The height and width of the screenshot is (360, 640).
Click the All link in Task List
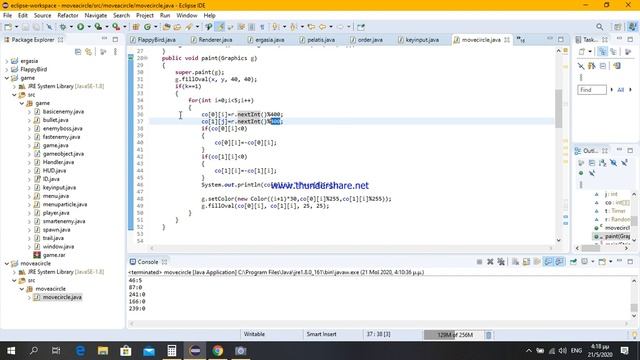pos(620,90)
